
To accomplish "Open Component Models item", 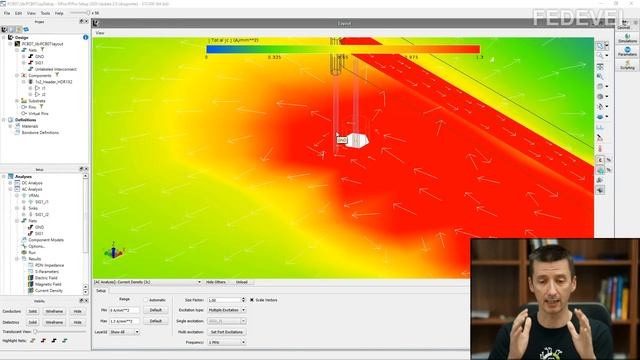I will (x=46, y=240).
